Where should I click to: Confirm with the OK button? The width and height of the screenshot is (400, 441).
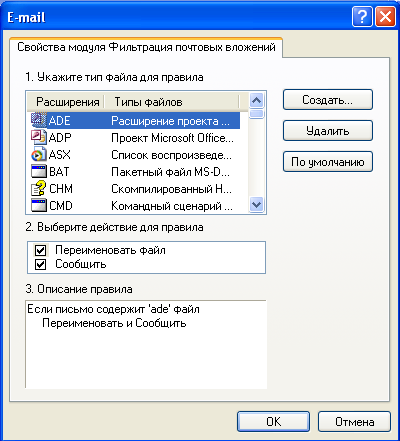273,422
